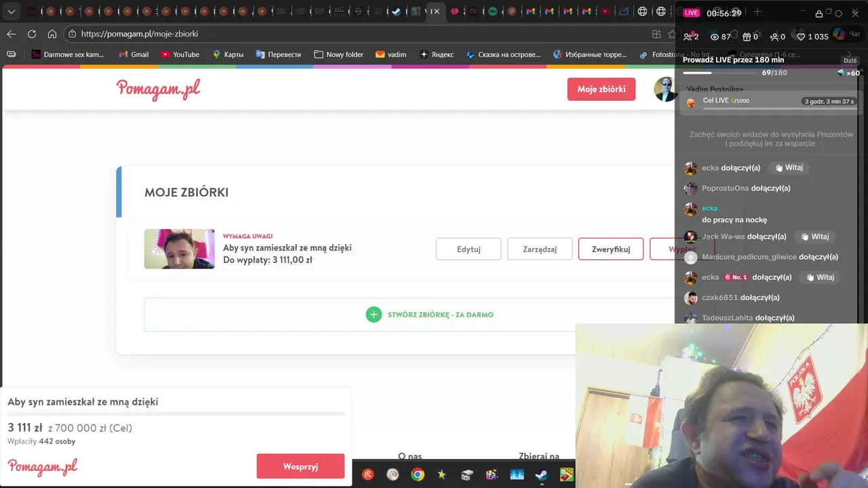View the hearts counter showing 1 035
This screenshot has width=868, height=488.
[812, 37]
